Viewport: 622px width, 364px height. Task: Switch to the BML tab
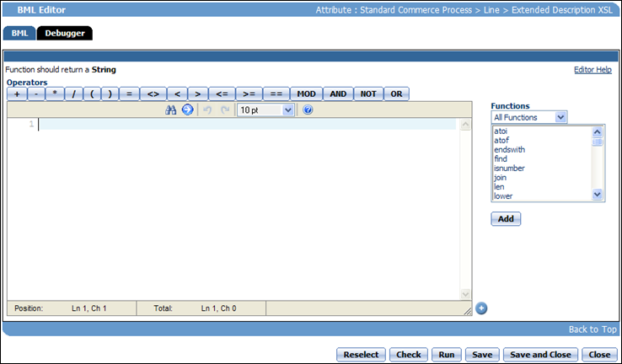click(x=19, y=34)
